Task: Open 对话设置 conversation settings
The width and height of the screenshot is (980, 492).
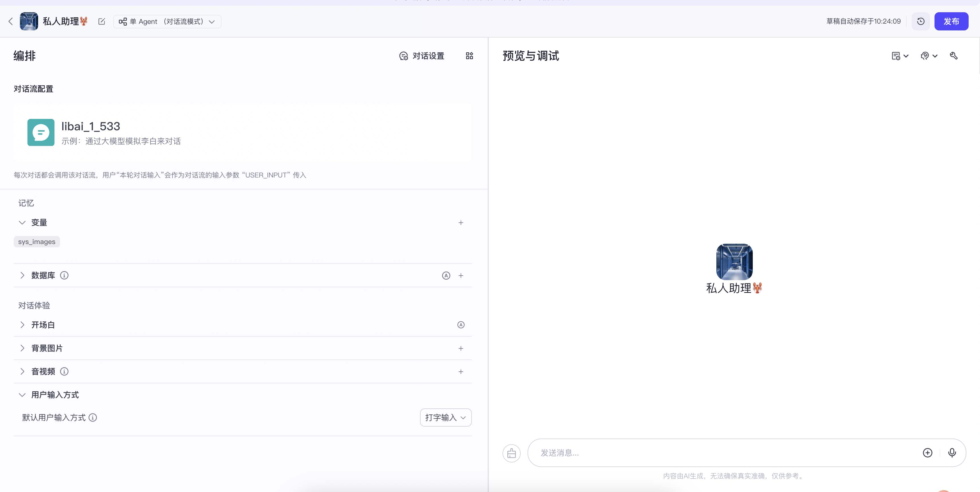Action: click(421, 56)
